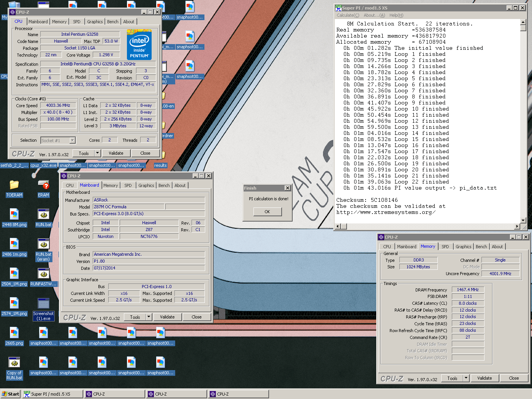The image size is (532, 399).
Task: Click Tools button in CPU-Z Mainboard window
Action: 135,317
